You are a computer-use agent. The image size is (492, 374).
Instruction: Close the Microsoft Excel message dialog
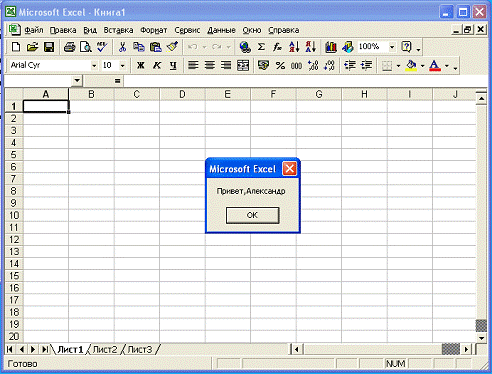coord(289,169)
